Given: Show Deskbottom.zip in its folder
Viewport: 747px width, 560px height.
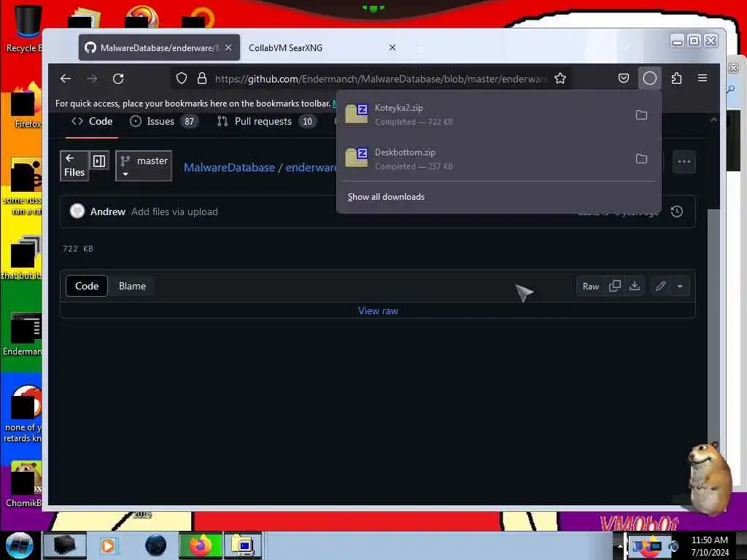Looking at the screenshot, I should (x=641, y=158).
